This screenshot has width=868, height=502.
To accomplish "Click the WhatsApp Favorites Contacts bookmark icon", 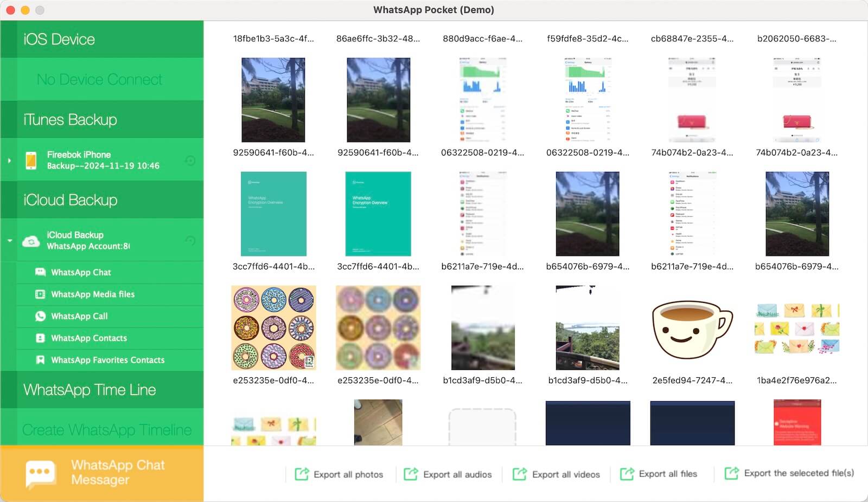I will [x=40, y=360].
